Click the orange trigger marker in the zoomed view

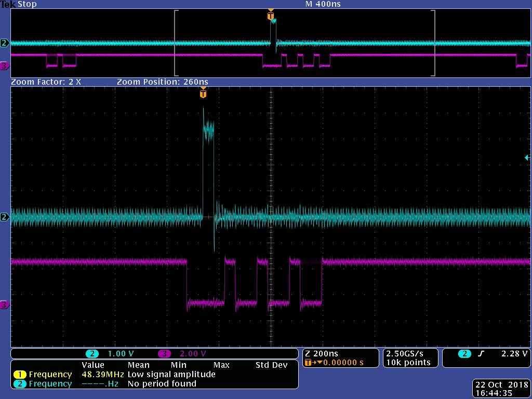point(203,94)
